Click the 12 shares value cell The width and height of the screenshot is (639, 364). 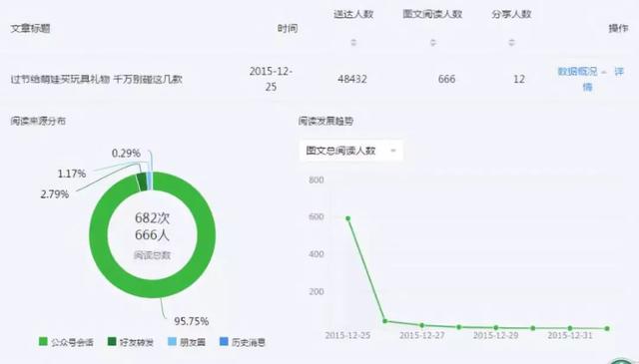(519, 79)
